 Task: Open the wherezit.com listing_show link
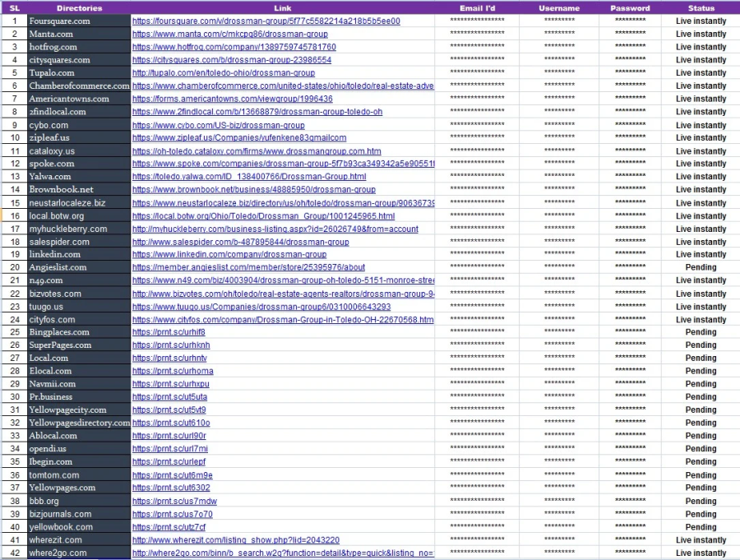(x=235, y=540)
